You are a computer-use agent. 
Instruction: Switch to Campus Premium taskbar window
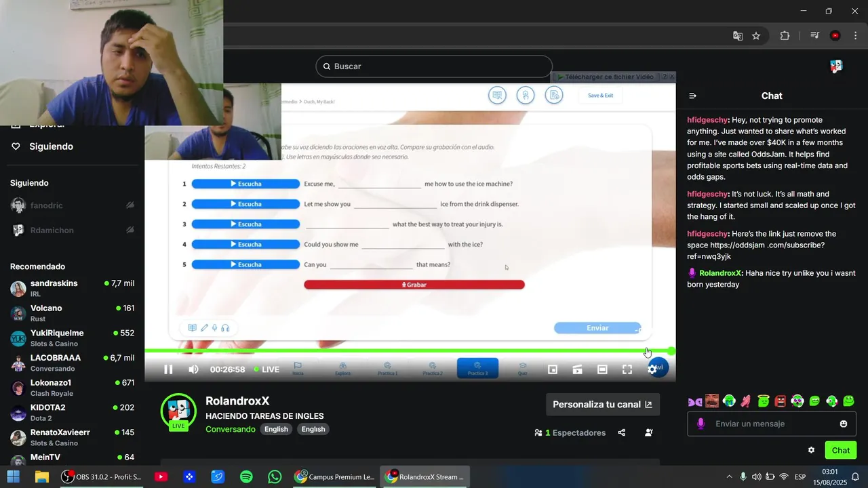coord(334,476)
